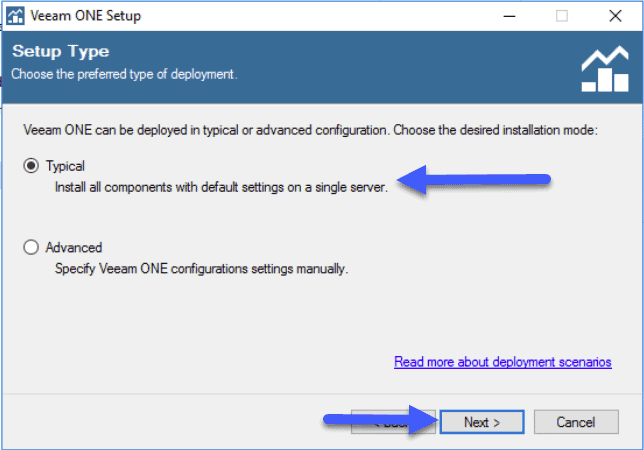
Task: Minimize the Veeam ONE Setup window
Action: (x=509, y=16)
